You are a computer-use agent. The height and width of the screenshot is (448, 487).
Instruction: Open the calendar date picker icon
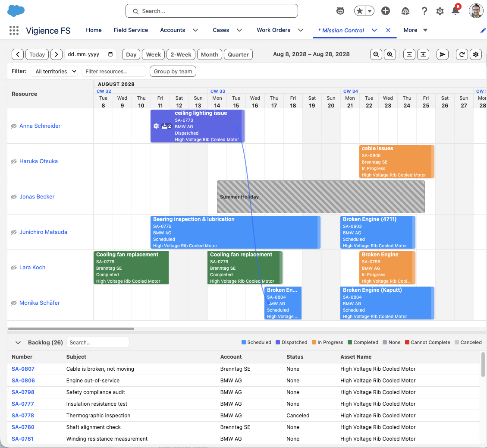[110, 54]
